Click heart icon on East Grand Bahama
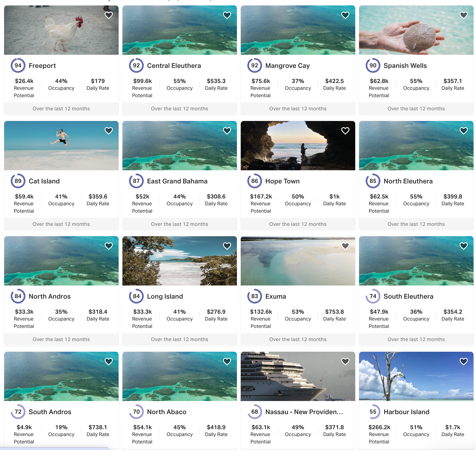The image size is (476, 450). 227,131
